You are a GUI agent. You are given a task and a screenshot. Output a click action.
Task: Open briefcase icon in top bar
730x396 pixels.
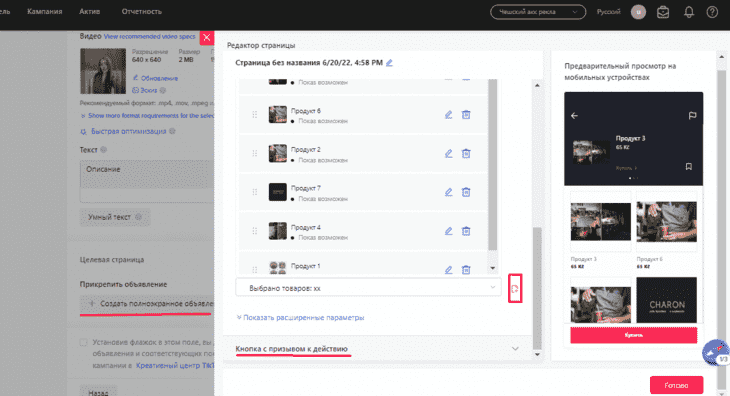(x=663, y=12)
